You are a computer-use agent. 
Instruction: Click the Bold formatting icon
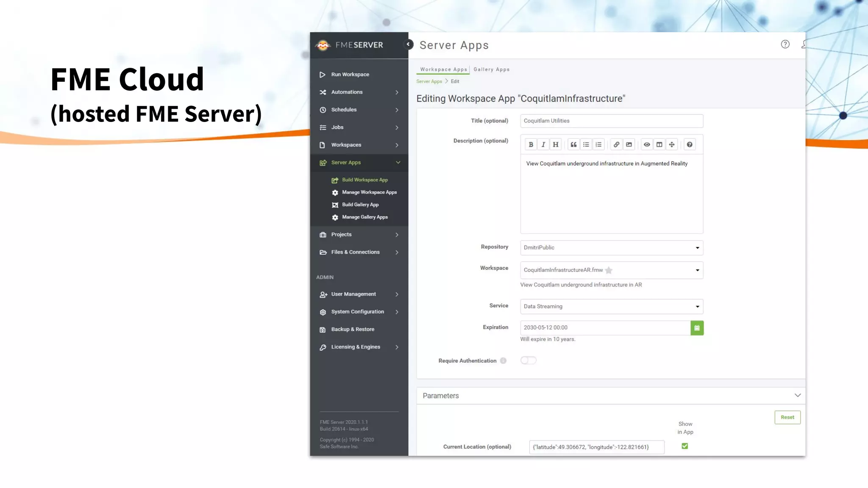531,144
